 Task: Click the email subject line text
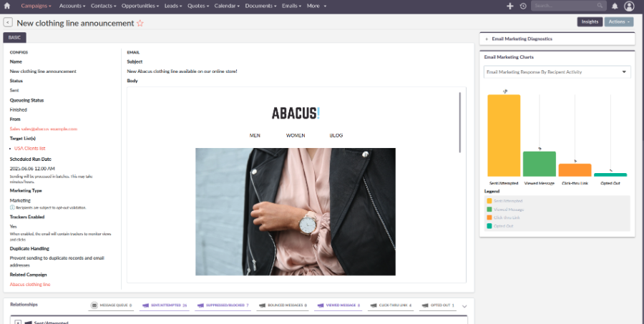click(182, 72)
